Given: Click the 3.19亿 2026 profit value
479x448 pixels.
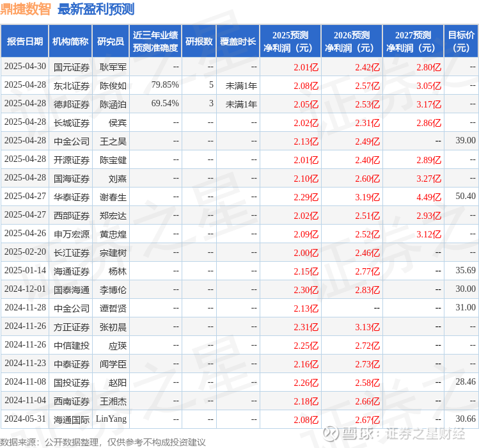Looking at the screenshot, I should (368, 197).
